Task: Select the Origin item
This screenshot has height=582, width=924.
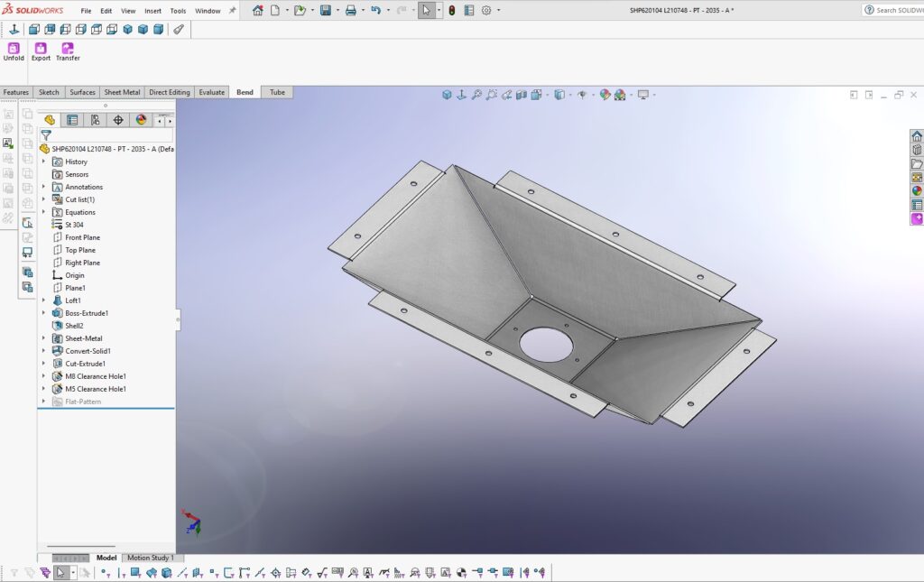Action: point(74,275)
